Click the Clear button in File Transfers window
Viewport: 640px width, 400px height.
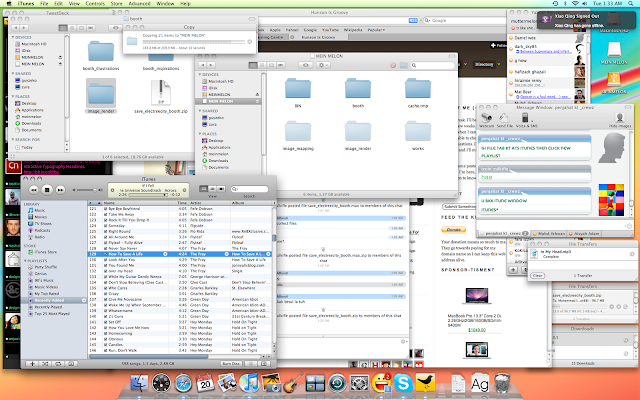[x=538, y=276]
